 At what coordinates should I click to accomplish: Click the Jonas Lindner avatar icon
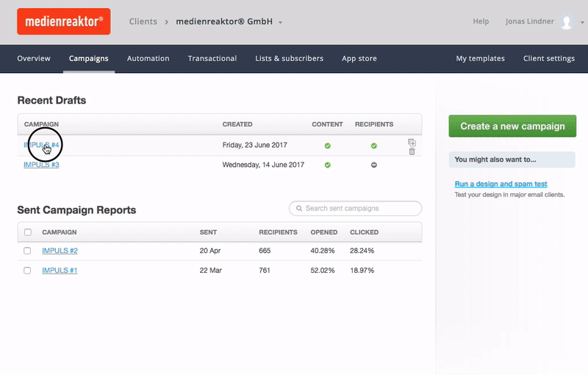coord(567,21)
